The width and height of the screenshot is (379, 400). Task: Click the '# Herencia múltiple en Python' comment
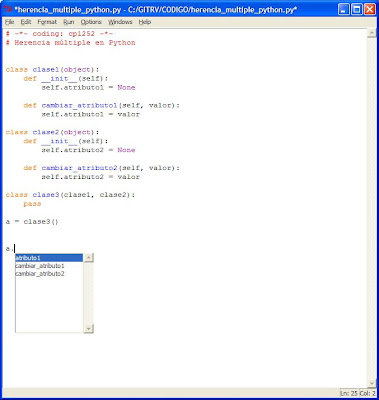click(x=70, y=43)
